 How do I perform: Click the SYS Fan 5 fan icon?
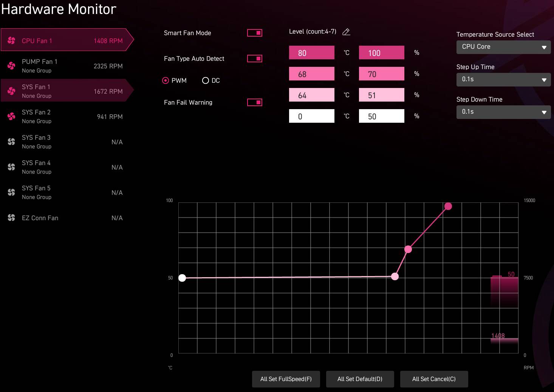[x=11, y=192]
